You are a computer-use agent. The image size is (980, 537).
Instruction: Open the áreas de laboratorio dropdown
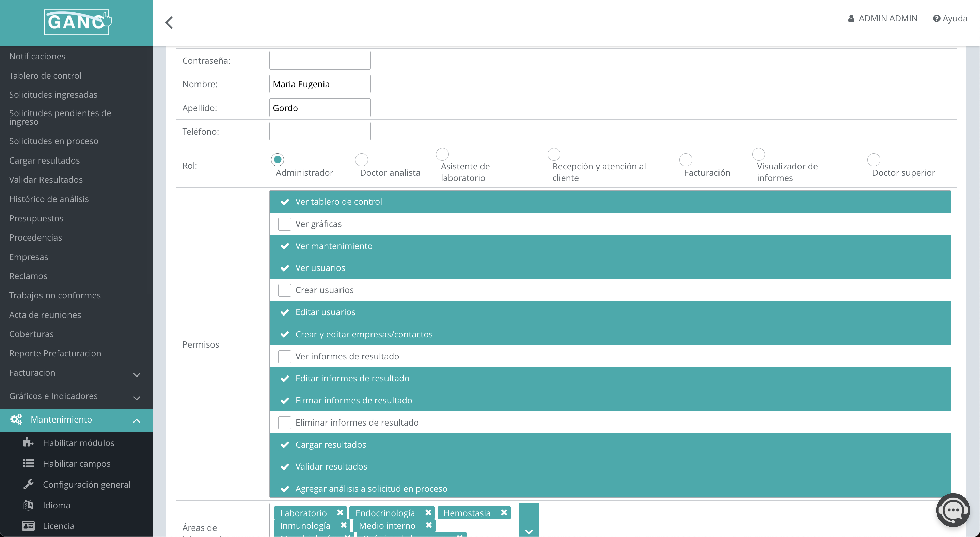click(x=528, y=531)
